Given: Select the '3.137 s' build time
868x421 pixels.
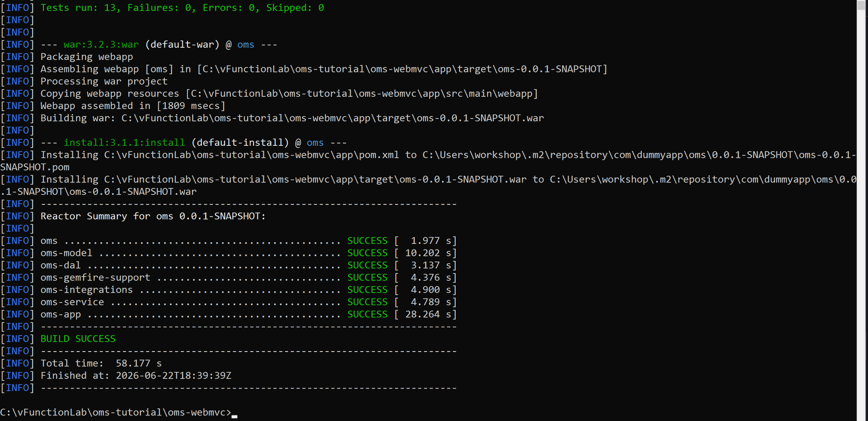Looking at the screenshot, I should [431, 265].
